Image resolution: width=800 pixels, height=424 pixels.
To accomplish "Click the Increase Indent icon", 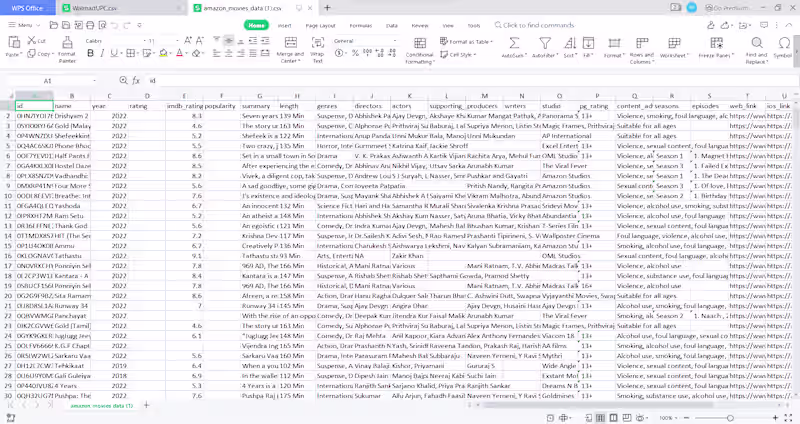I will pyautogui.click(x=265, y=40).
